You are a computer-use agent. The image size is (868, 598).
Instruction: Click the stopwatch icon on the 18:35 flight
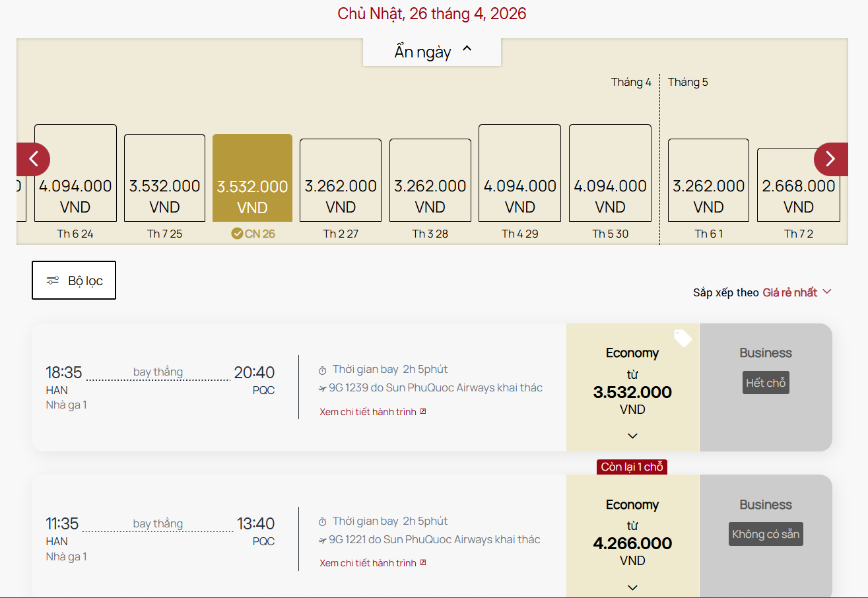coord(323,370)
